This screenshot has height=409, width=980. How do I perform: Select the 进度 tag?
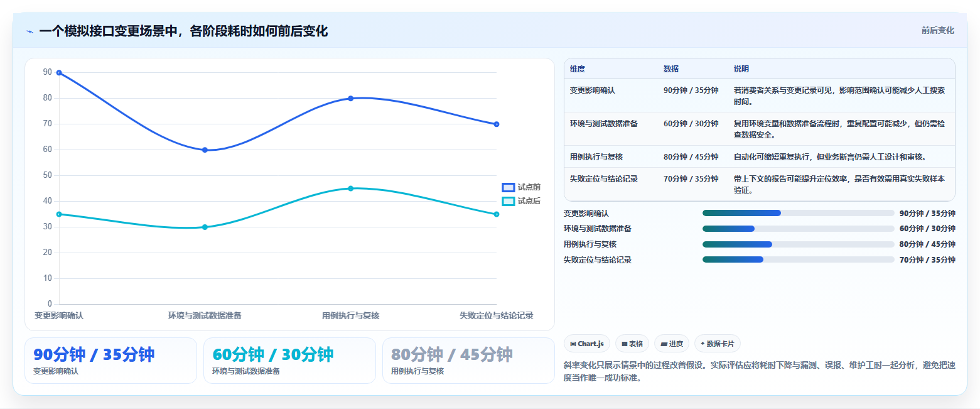[x=672, y=344]
